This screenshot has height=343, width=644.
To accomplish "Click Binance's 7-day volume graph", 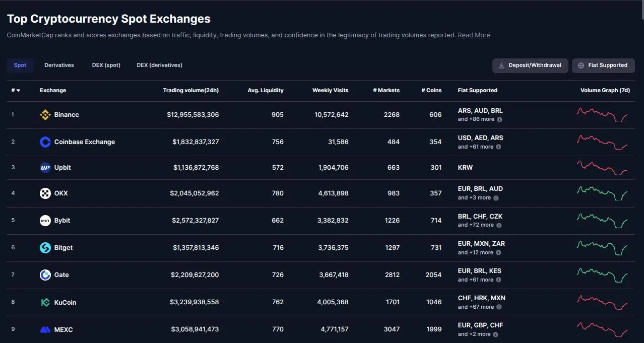I will [603, 114].
